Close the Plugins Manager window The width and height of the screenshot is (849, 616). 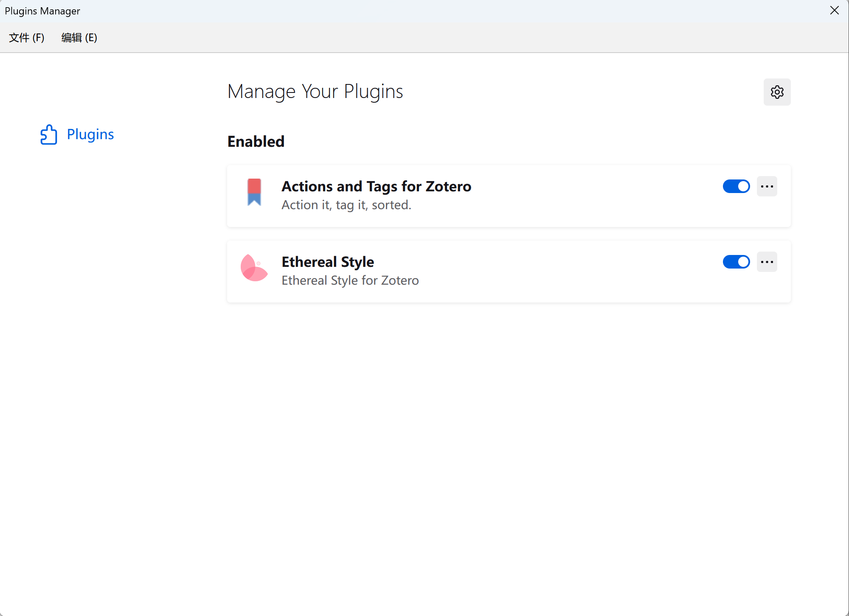coord(834,11)
